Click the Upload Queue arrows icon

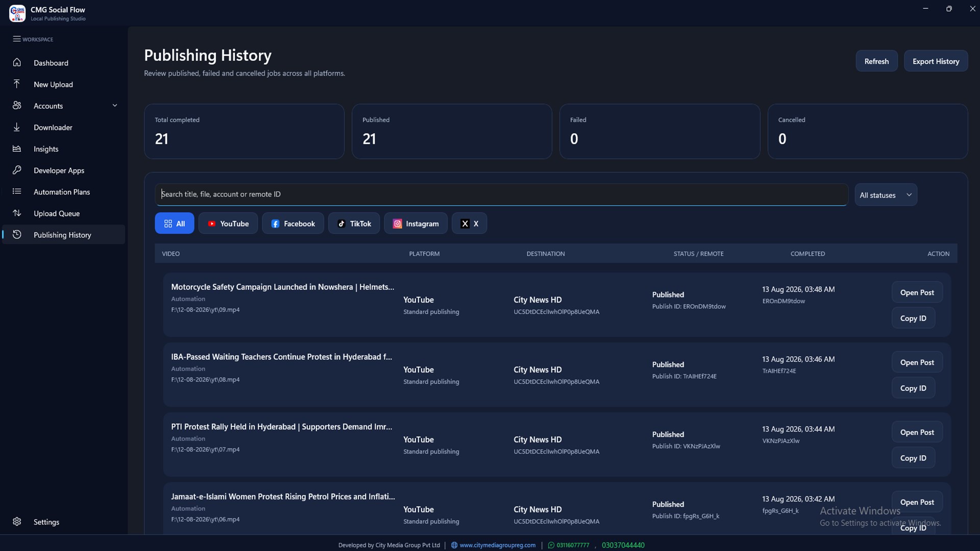click(x=17, y=213)
